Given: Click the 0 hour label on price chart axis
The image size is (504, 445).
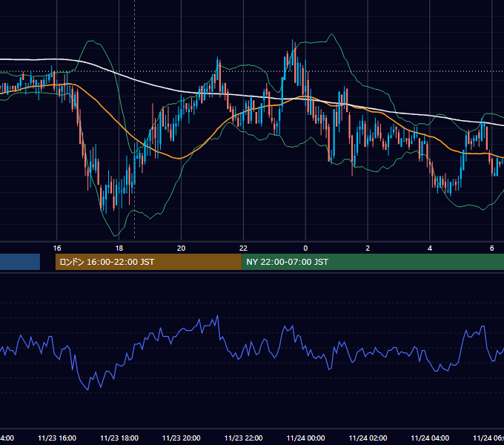Looking at the screenshot, I should 305,248.
